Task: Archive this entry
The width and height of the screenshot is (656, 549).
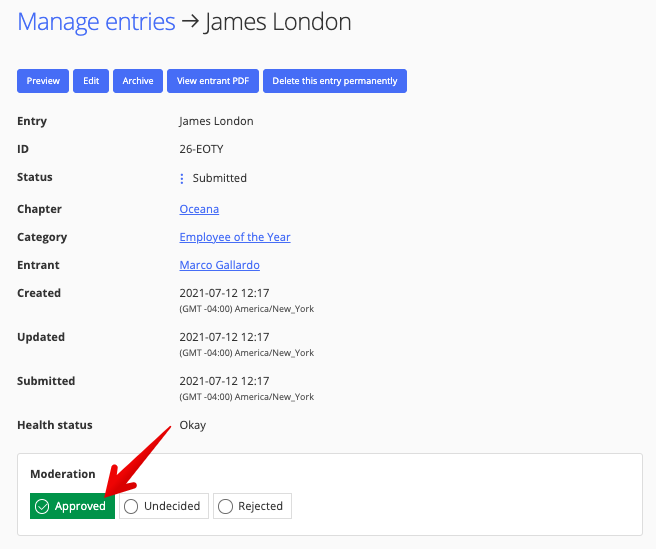Action: coord(138,81)
